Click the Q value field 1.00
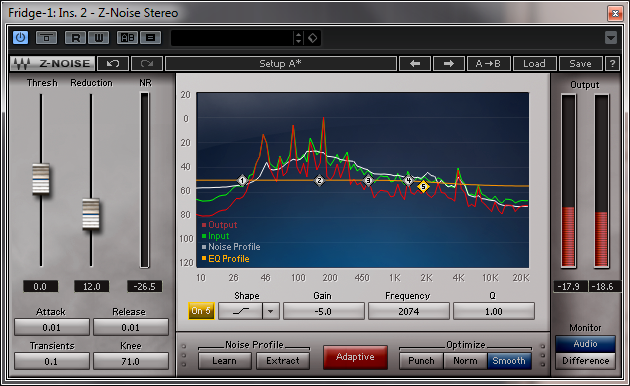This screenshot has height=386, width=630. pos(494,311)
